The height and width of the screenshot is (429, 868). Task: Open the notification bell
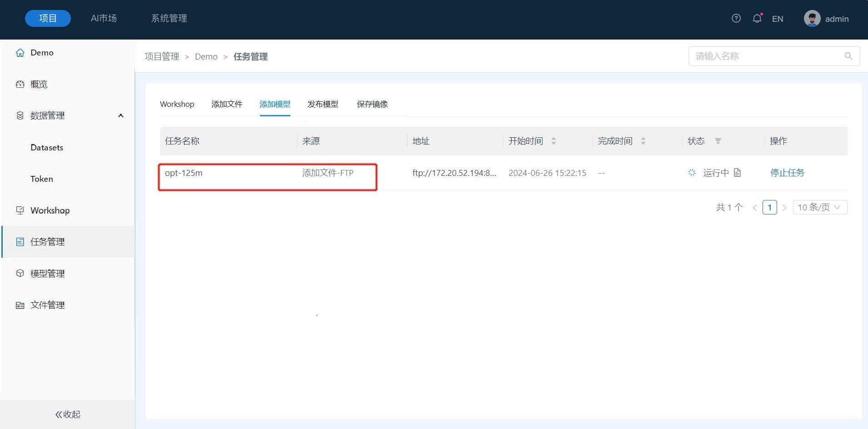click(757, 19)
